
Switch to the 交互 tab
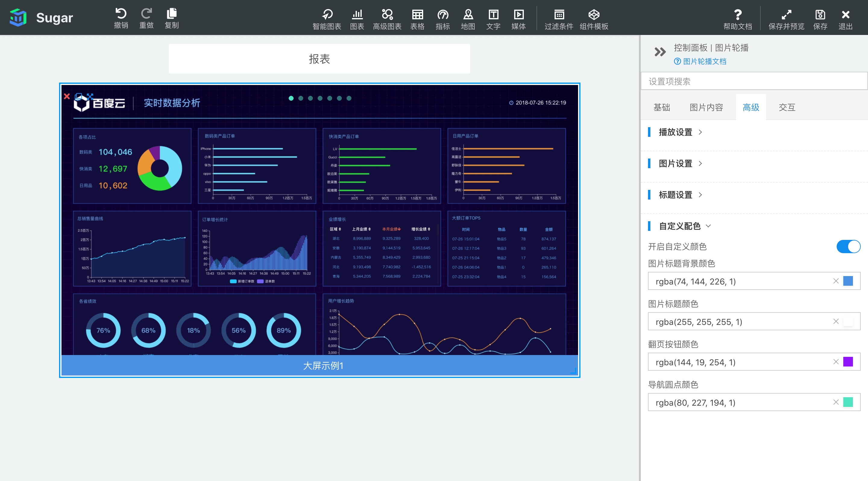tap(787, 108)
